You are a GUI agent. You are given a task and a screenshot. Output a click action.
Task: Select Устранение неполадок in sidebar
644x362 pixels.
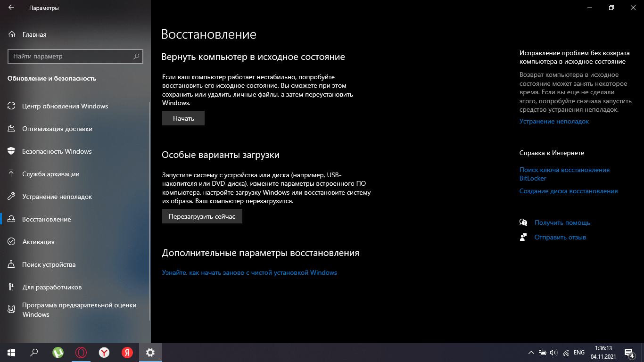click(x=57, y=197)
